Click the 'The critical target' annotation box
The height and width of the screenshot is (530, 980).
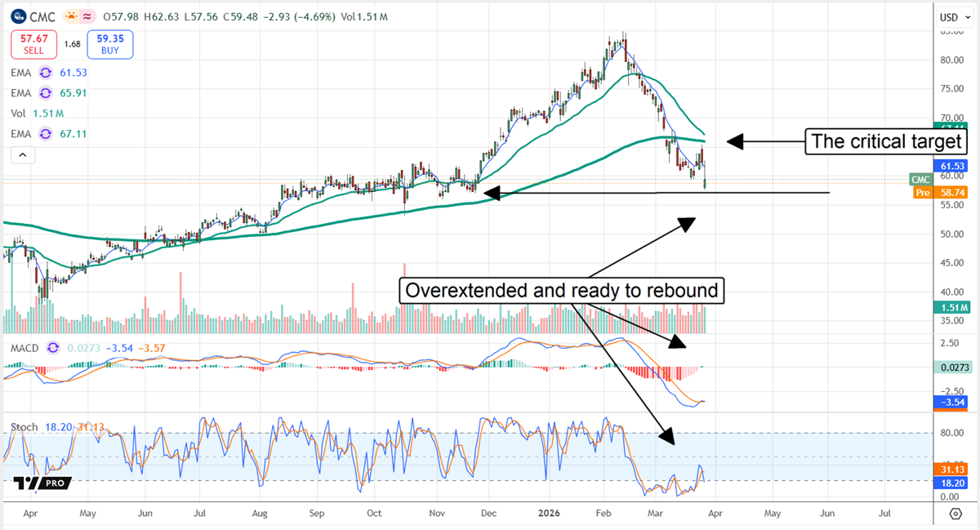click(x=885, y=141)
